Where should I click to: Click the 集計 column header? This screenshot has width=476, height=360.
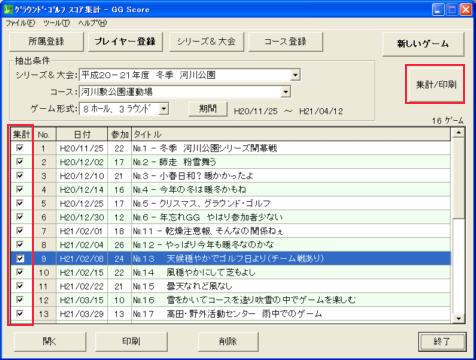click(x=22, y=134)
